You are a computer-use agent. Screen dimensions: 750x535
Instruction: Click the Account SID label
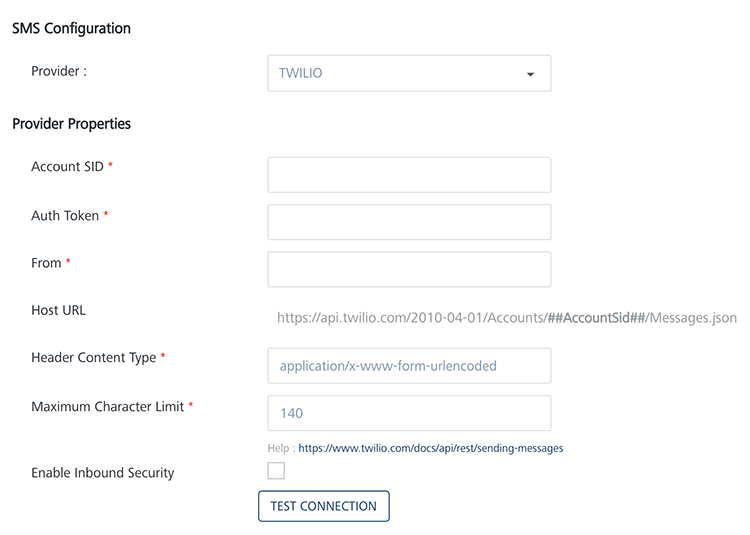(68, 166)
